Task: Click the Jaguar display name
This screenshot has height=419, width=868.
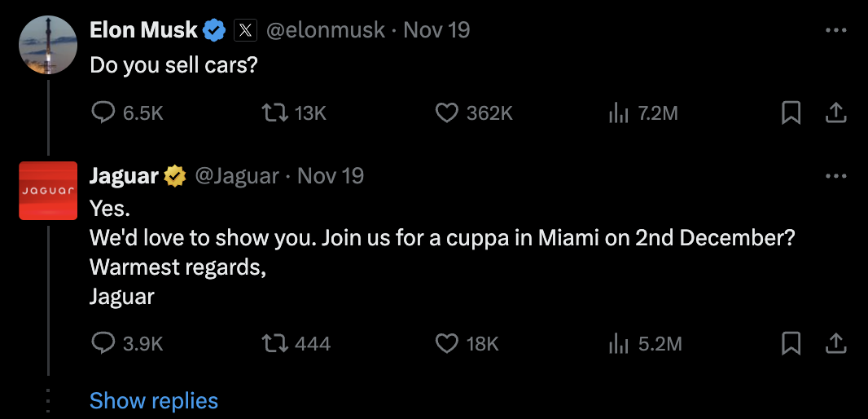Action: pyautogui.click(x=125, y=175)
